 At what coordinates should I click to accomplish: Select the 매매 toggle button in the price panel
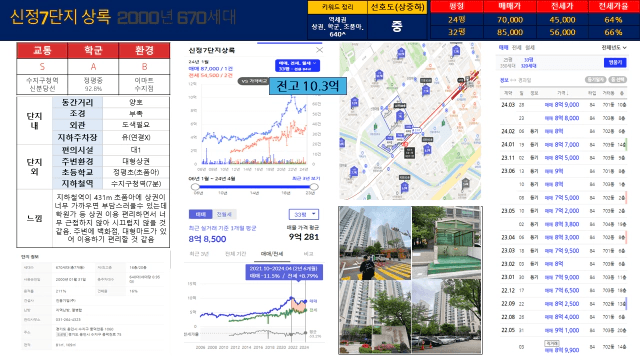[200, 214]
